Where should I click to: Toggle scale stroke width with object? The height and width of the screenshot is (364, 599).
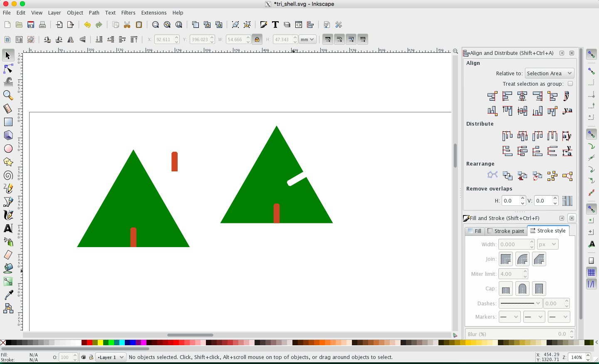tap(328, 40)
